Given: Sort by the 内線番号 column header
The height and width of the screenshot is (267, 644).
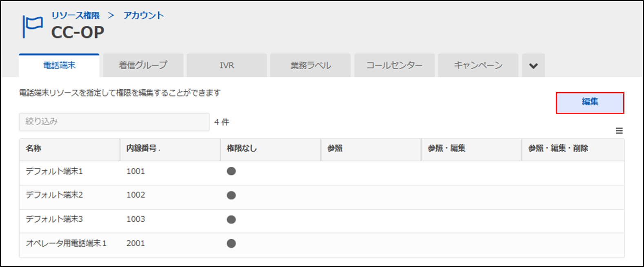Looking at the screenshot, I should 142,148.
